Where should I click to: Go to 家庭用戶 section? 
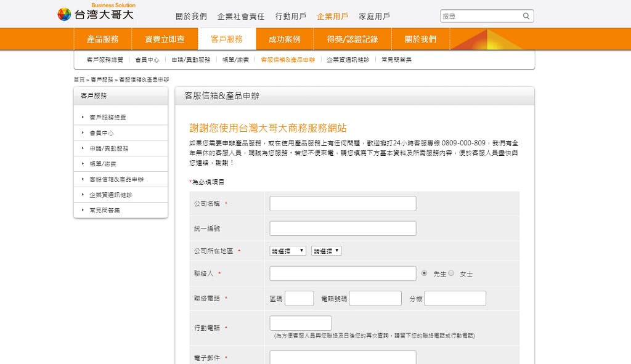point(374,17)
